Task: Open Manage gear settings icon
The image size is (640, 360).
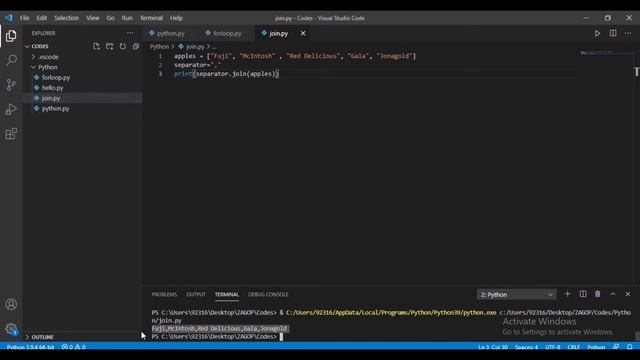Action: [x=11, y=329]
